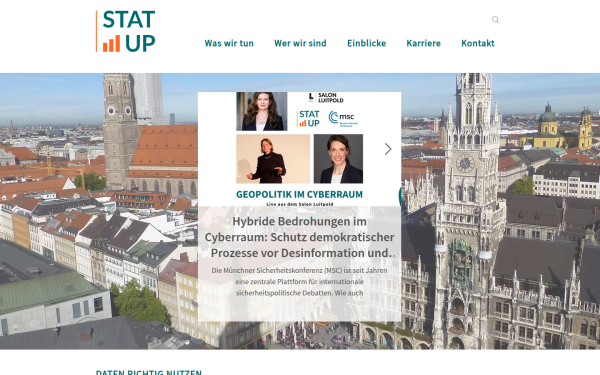Click the portrait photo at top of slide
The height and width of the screenshot is (375, 600).
262,111
